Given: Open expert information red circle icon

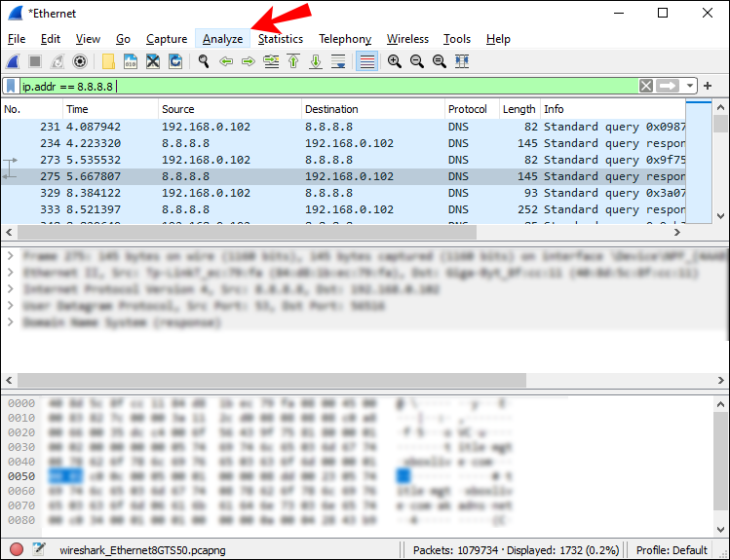Looking at the screenshot, I should pos(17,549).
